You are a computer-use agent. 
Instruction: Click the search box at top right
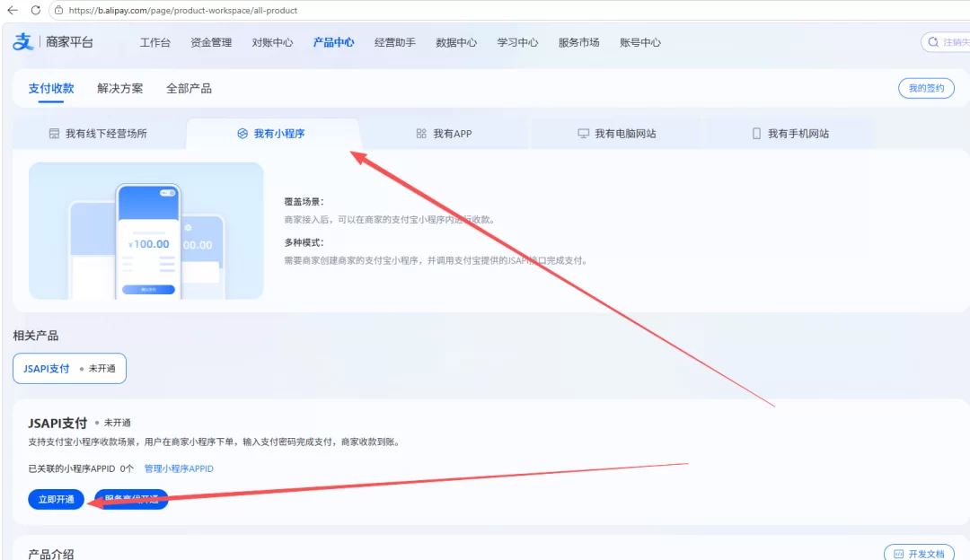946,42
